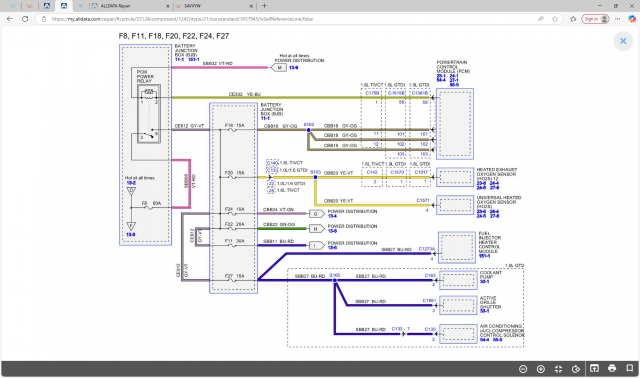Click wire label SBB32 VT-RD
Image resolution: width=640 pixels, height=378 pixels.
coord(218,63)
